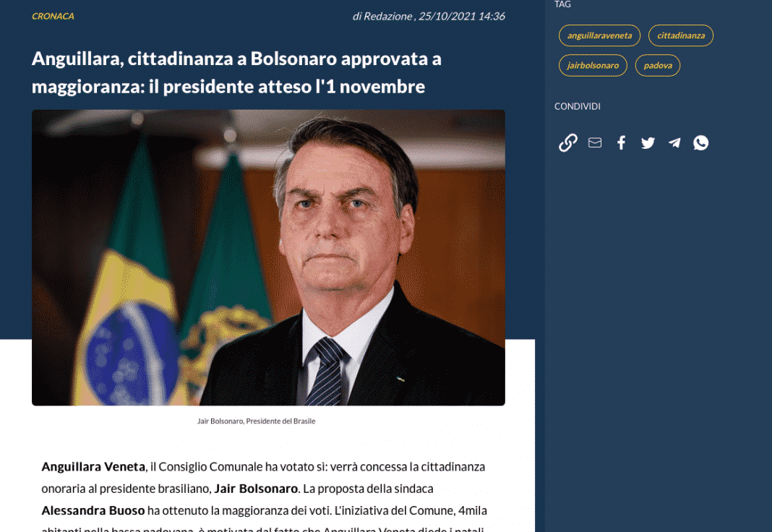
Task: Open the anguillaraveneta tag
Action: (599, 35)
